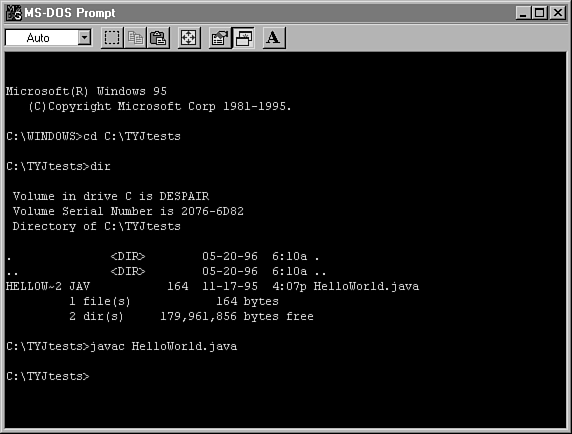572x434 pixels.
Task: Select the Mark tool in toolbar
Action: pos(112,38)
